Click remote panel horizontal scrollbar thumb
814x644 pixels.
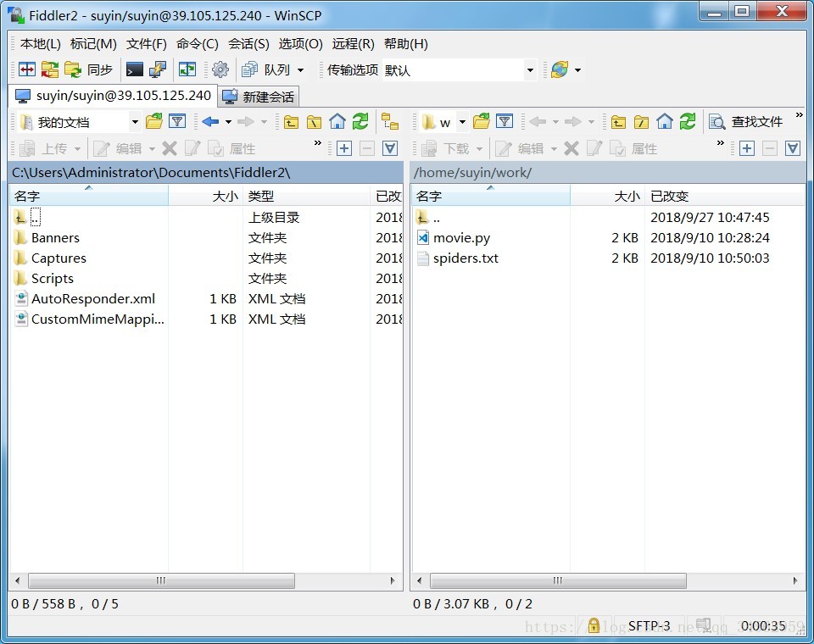click(x=558, y=580)
